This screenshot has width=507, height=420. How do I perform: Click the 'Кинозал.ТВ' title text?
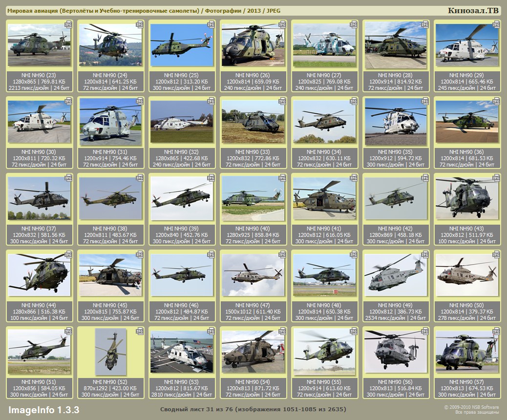[473, 10]
